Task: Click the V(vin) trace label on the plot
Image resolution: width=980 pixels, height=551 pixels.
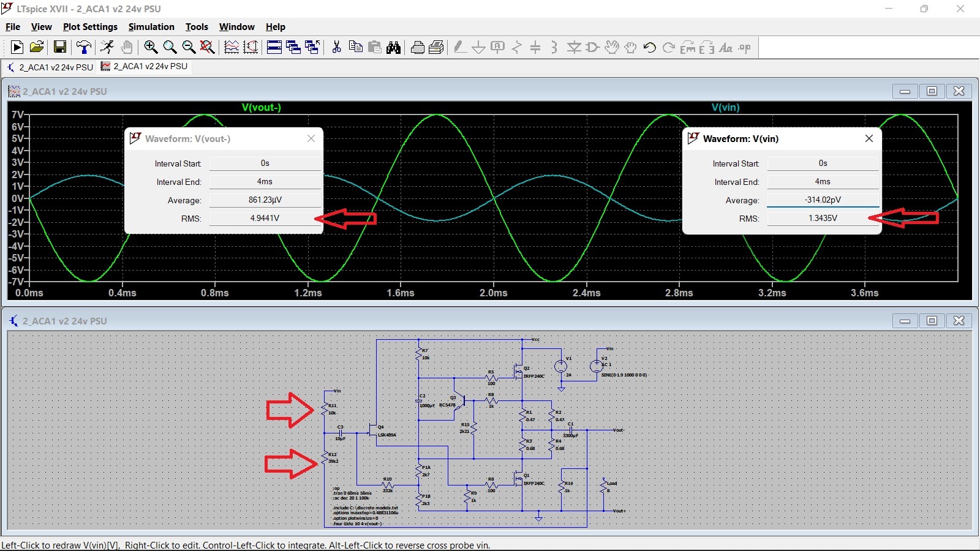Action: pyautogui.click(x=726, y=107)
